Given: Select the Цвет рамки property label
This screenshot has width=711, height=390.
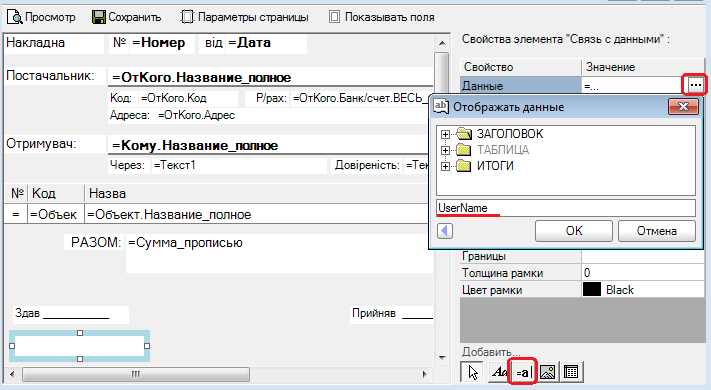Looking at the screenshot, I should (492, 290).
